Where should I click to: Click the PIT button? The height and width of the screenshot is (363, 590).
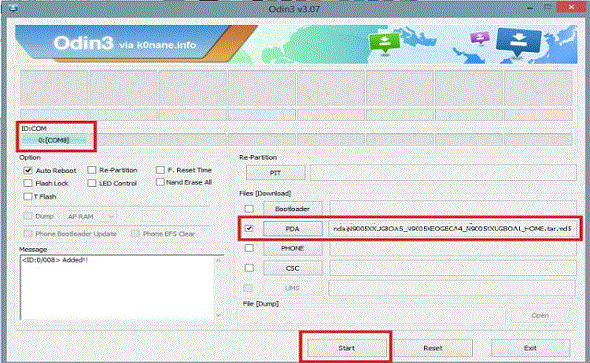[275, 173]
